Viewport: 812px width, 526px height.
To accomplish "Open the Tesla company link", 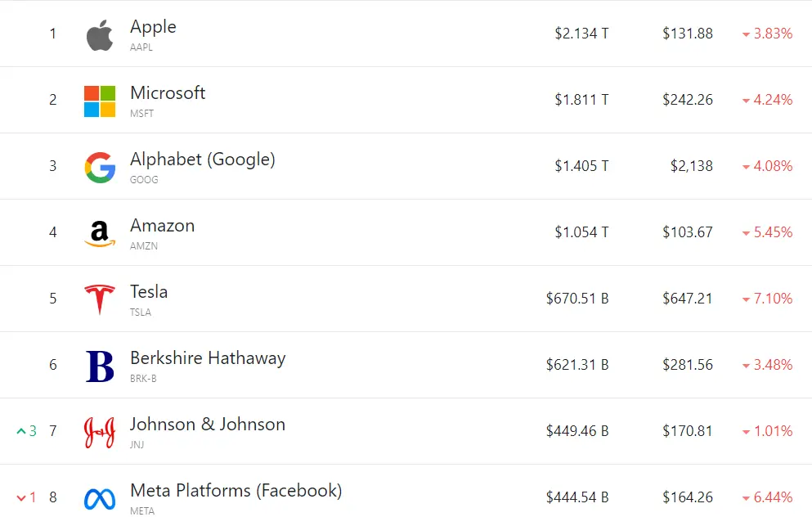I will click(x=149, y=292).
